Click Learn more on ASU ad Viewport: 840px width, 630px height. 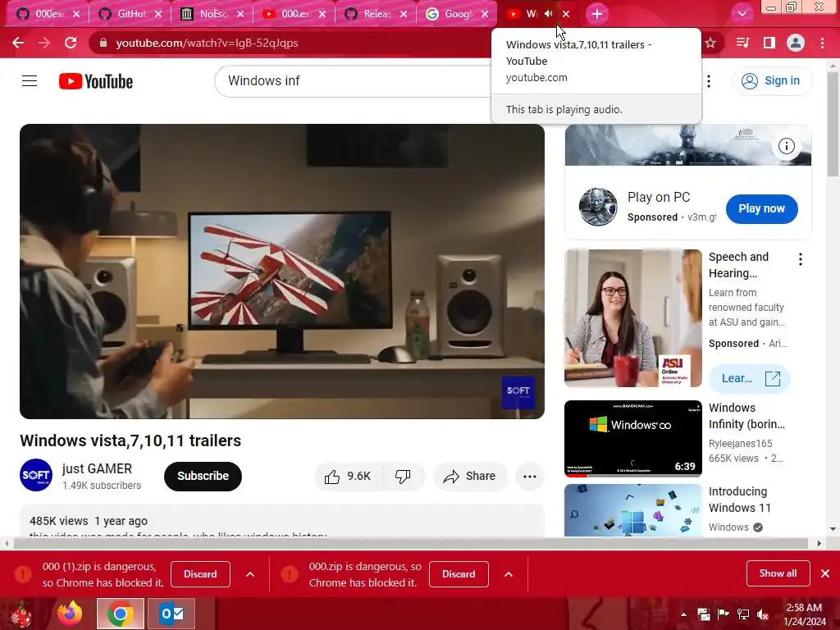tap(750, 379)
